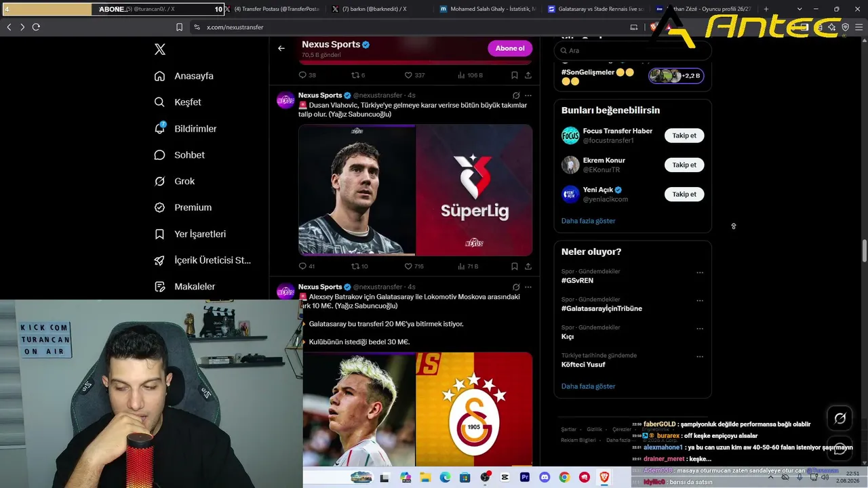
Task: Open File Explorer from the taskbar
Action: [x=425, y=477]
